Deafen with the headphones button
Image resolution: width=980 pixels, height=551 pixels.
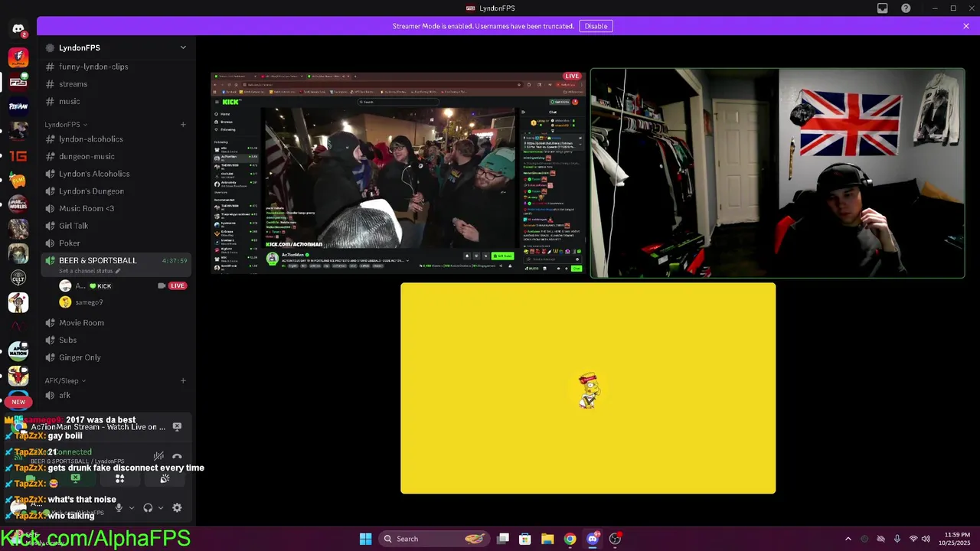[x=148, y=507]
